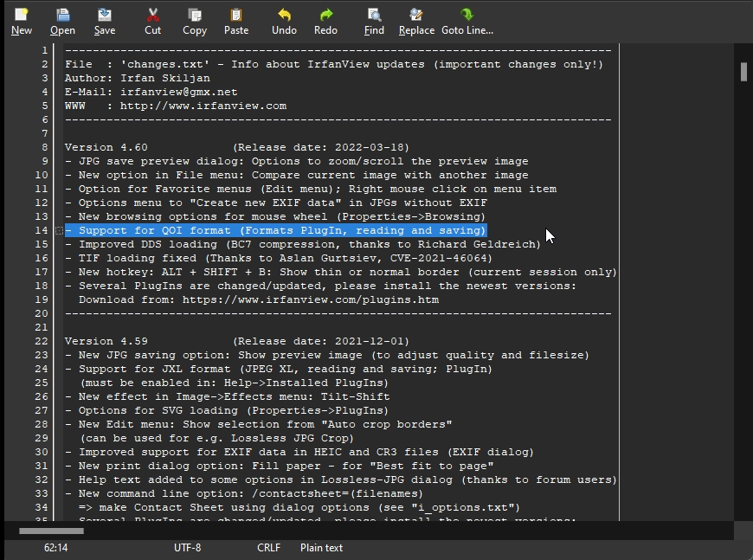Change encoding via UTF-8 status bar item
This screenshot has height=560, width=753.
point(188,547)
